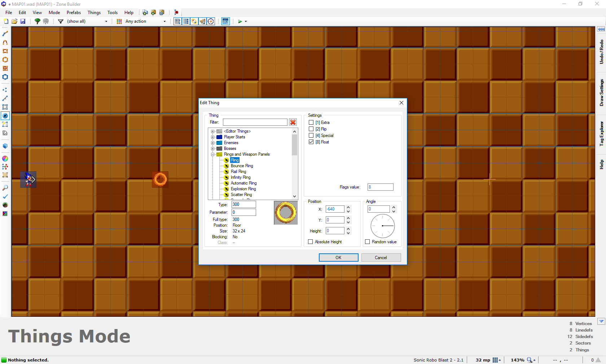Open the Prefabs menu

coord(74,13)
